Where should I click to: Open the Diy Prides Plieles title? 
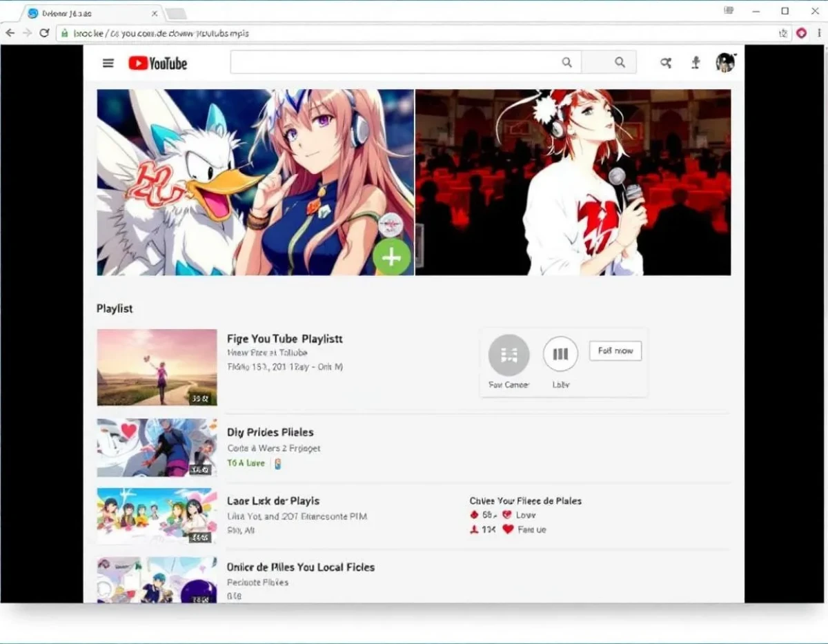[x=270, y=432]
